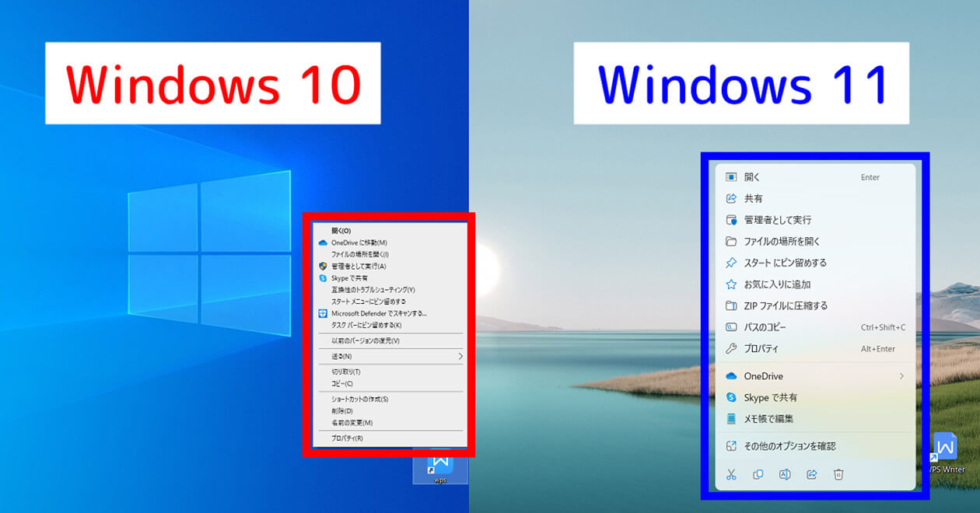Click the OneDrive cloud icon in Windows 11 menu
980x513 pixels.
(731, 375)
